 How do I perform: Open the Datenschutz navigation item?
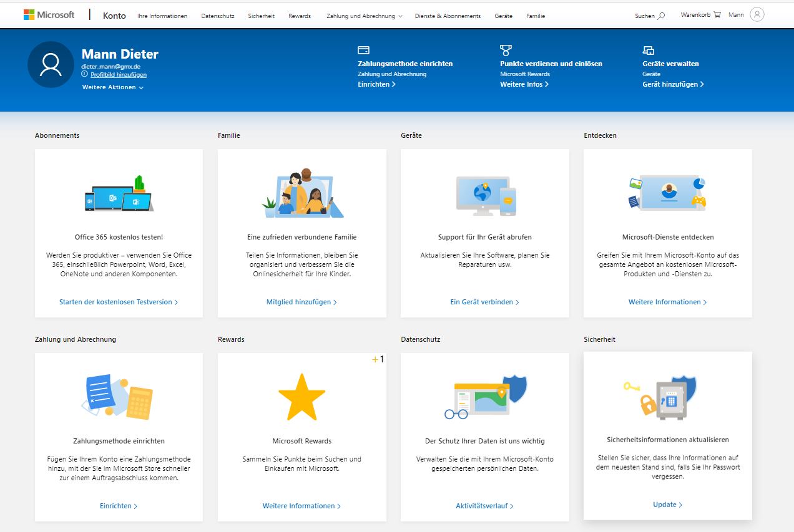point(218,16)
